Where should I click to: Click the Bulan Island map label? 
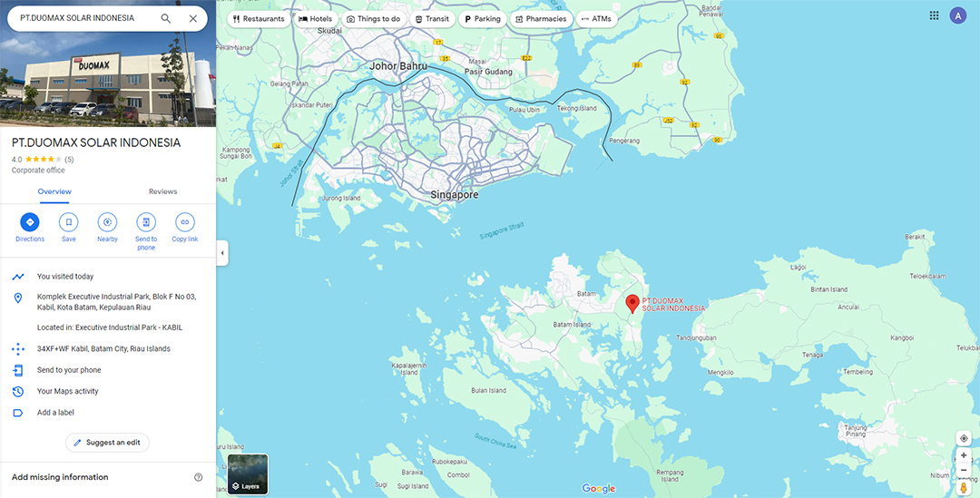point(488,391)
